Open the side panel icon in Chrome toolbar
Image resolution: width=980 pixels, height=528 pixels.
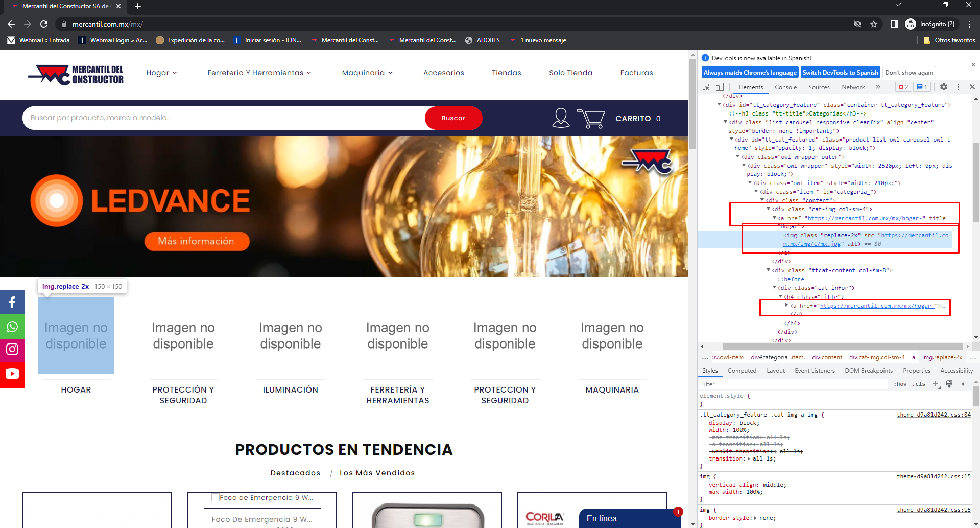tap(894, 24)
